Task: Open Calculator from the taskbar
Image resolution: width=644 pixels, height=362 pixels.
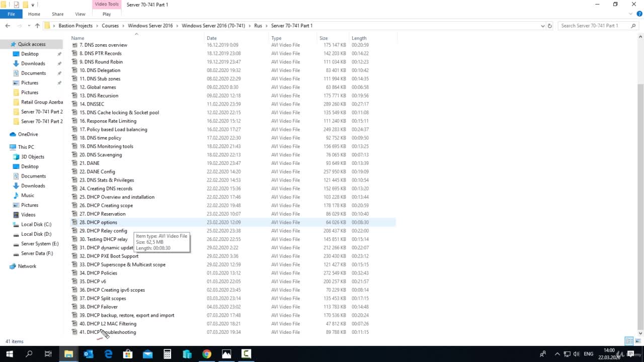Action: (x=167, y=354)
